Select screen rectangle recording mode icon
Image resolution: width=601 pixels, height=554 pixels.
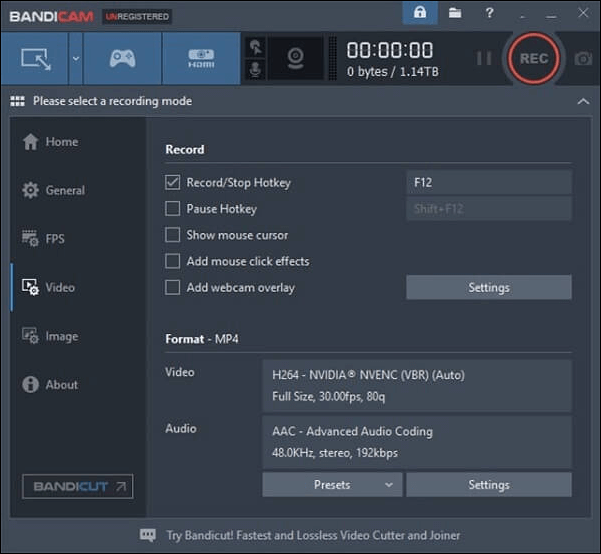click(34, 58)
